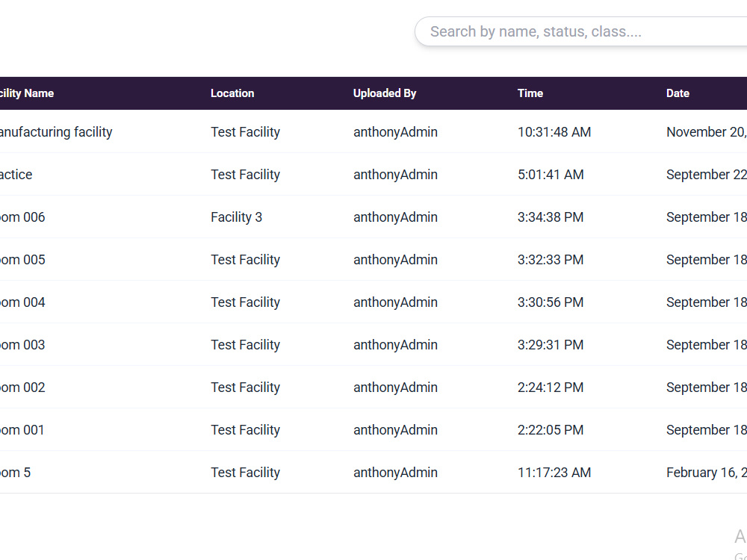This screenshot has height=560, width=747.
Task: Open the Room 001 entry
Action: [x=373, y=429]
